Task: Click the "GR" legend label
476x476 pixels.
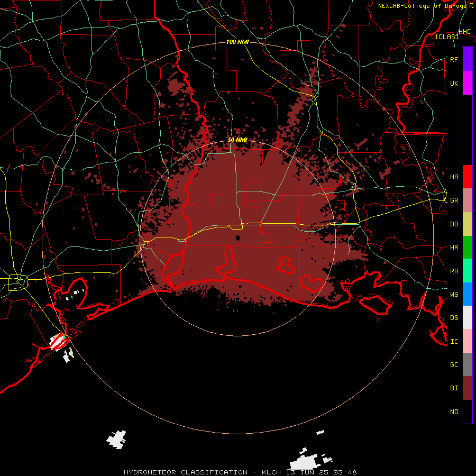Action: [454, 200]
